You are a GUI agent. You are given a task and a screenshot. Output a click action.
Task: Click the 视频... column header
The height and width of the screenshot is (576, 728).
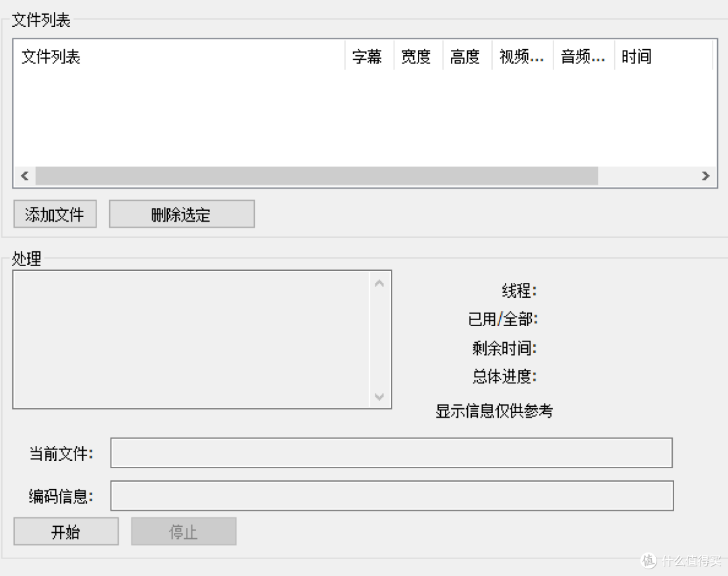(x=523, y=56)
